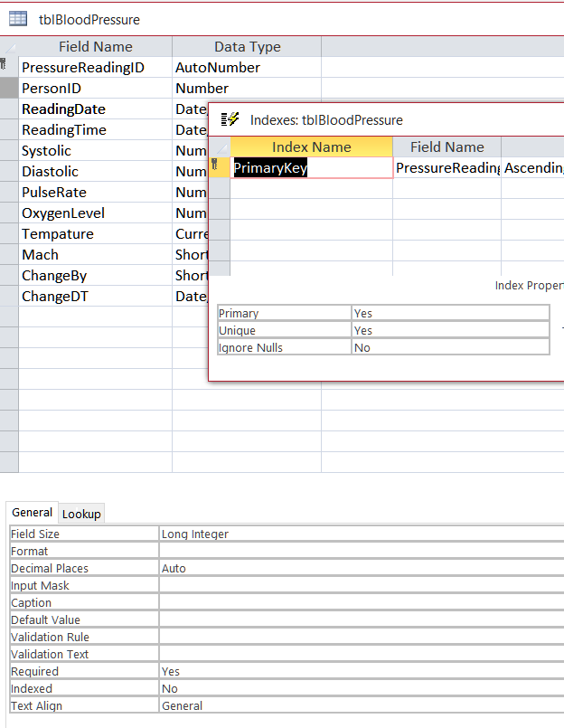Click the Indexes: tblBloodPressure title bar
564x728 pixels.
pos(386,119)
